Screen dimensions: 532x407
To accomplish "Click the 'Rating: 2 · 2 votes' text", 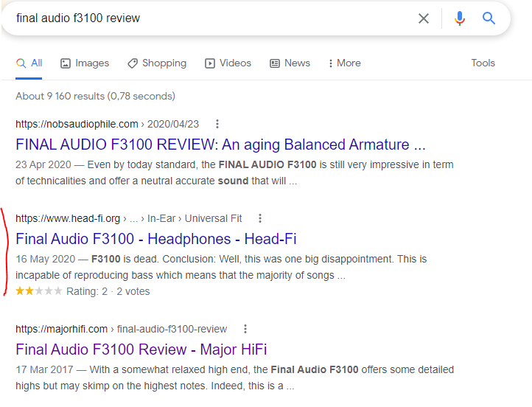I will pos(108,291).
